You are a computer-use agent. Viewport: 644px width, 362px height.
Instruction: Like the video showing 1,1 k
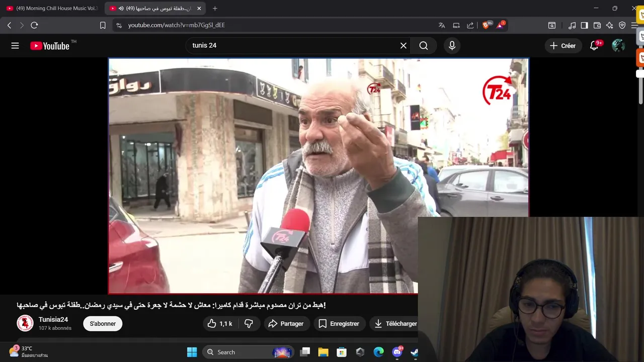click(x=220, y=324)
